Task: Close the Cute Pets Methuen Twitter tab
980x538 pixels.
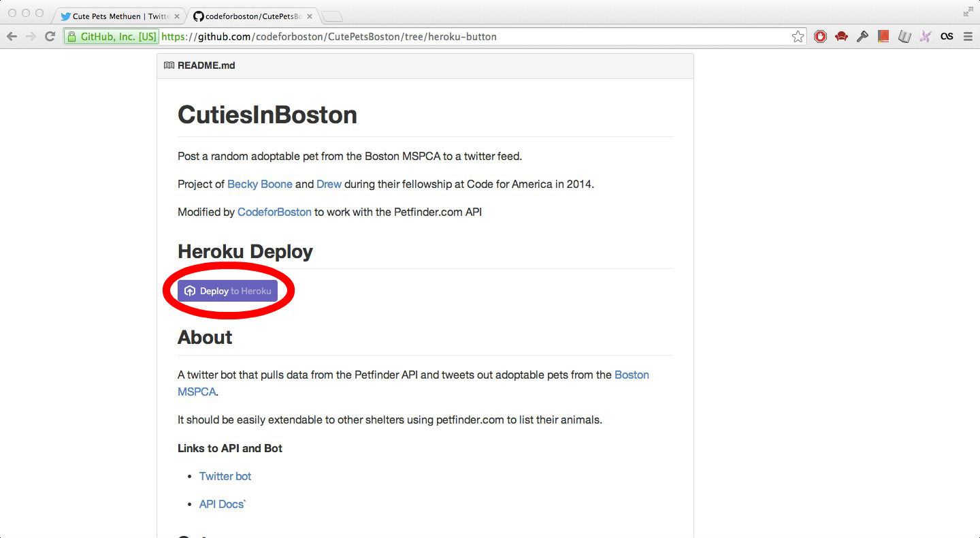Action: coord(177,16)
